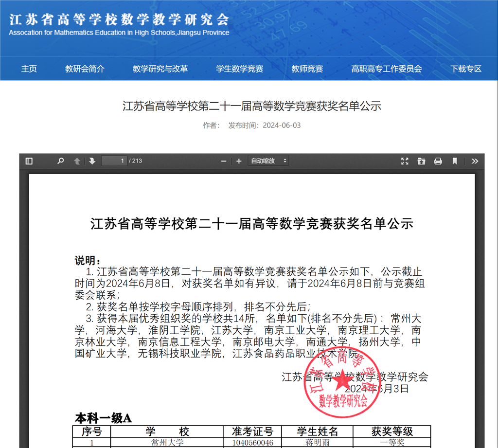Open the 主页 navigation item
Image resolution: width=498 pixels, height=448 pixels.
(x=29, y=69)
